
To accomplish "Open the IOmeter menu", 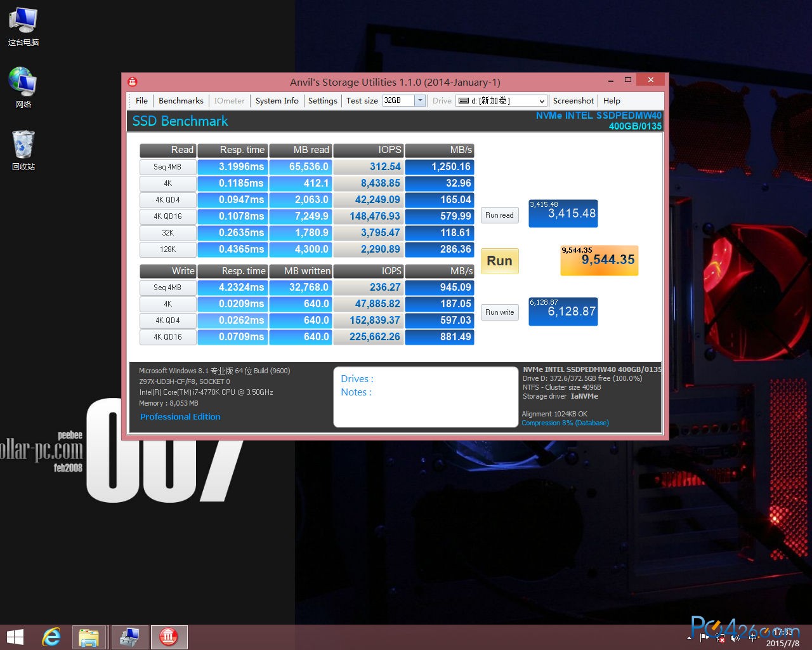I will (x=229, y=100).
